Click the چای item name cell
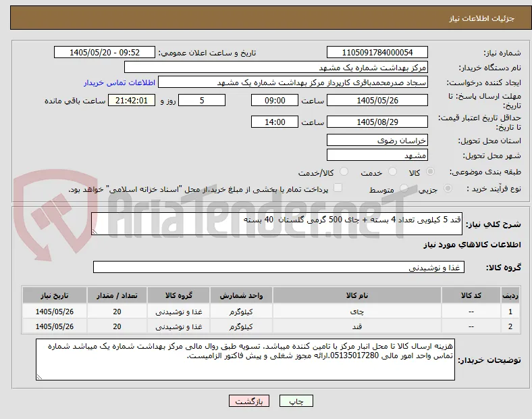Image resolution: width=532 pixels, height=419 pixels. [x=357, y=312]
